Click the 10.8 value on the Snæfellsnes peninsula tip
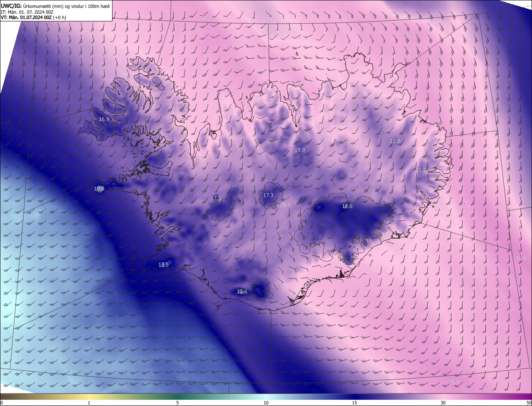 tap(99, 188)
